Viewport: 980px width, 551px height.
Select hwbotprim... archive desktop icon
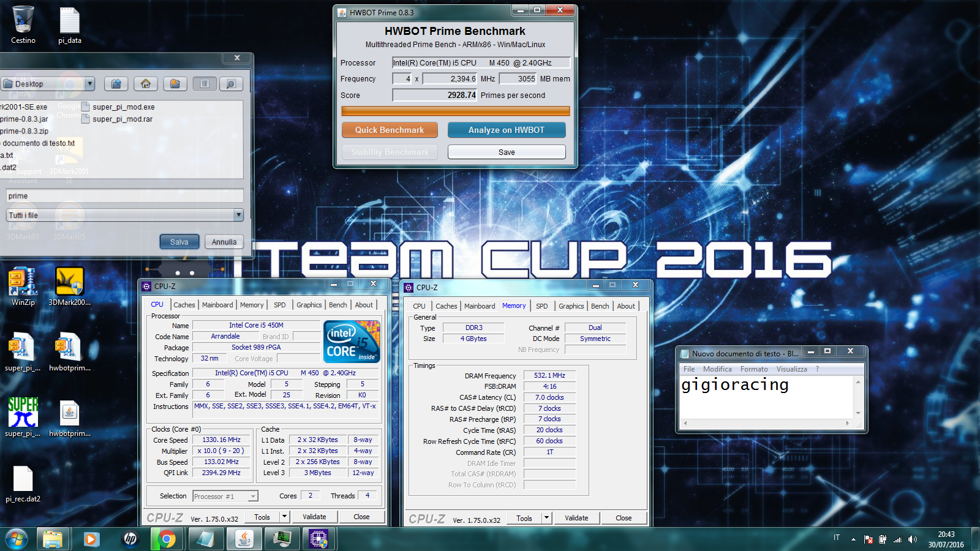(70, 352)
